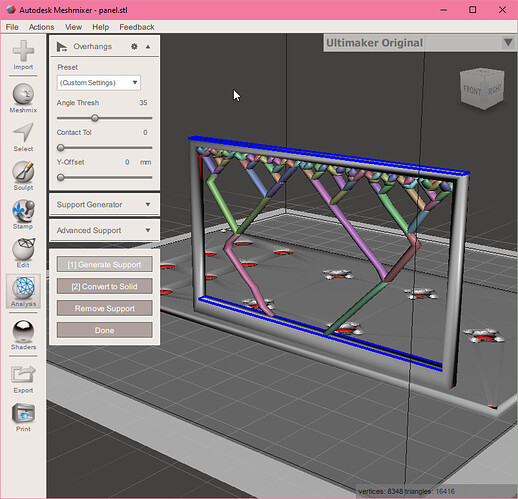Click the Overhangs settings gear icon
This screenshot has height=499, width=518.
click(134, 47)
